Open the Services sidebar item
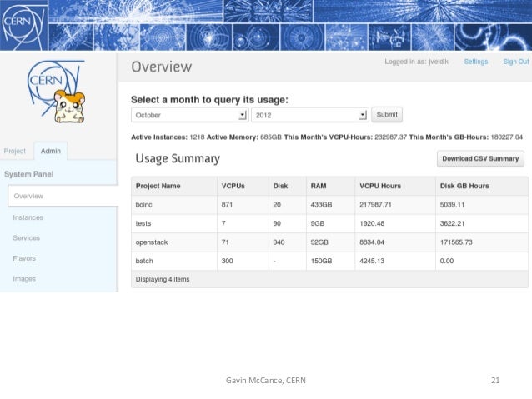532x399 pixels. pyautogui.click(x=27, y=238)
